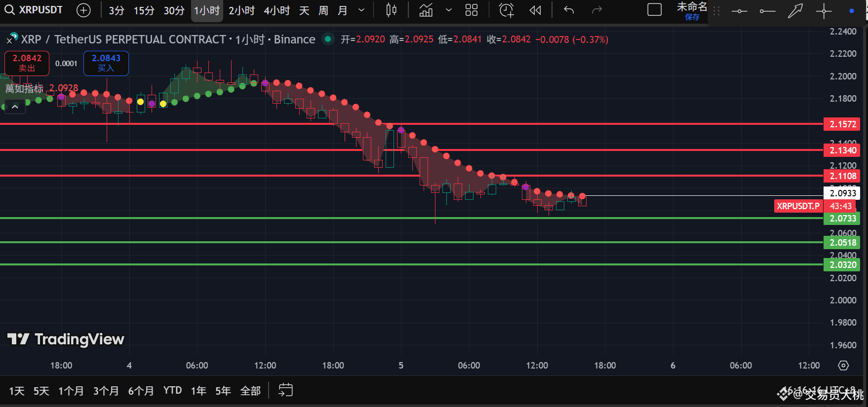Switch to daily 天 timeframe
The image size is (868, 407).
pyautogui.click(x=304, y=10)
